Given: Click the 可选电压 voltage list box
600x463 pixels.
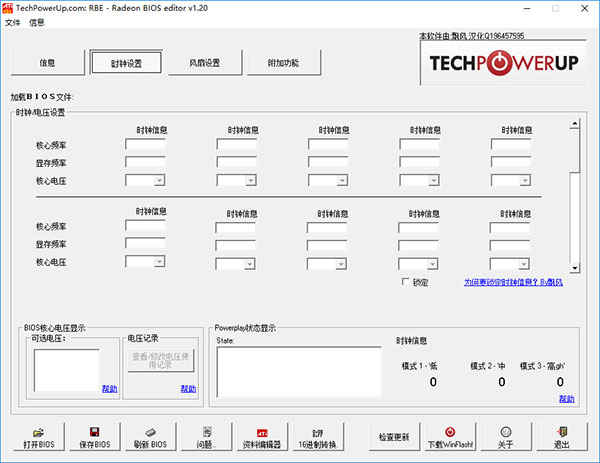Looking at the screenshot, I should pos(67,370).
